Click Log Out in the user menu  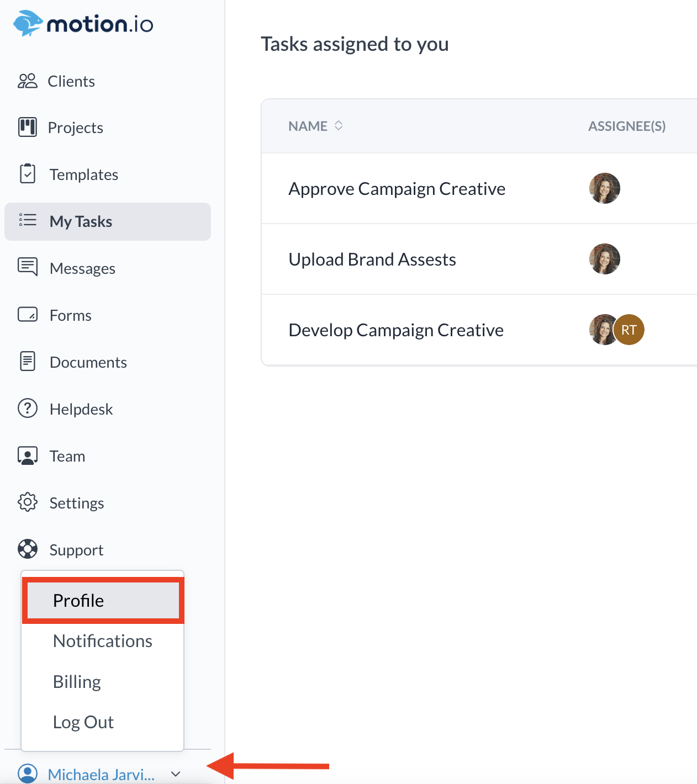(83, 722)
